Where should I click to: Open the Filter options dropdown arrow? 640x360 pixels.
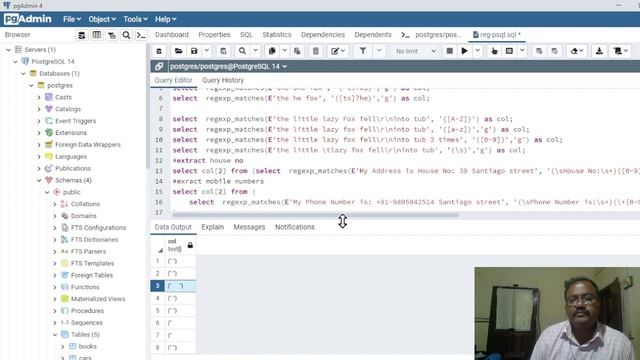379,51
